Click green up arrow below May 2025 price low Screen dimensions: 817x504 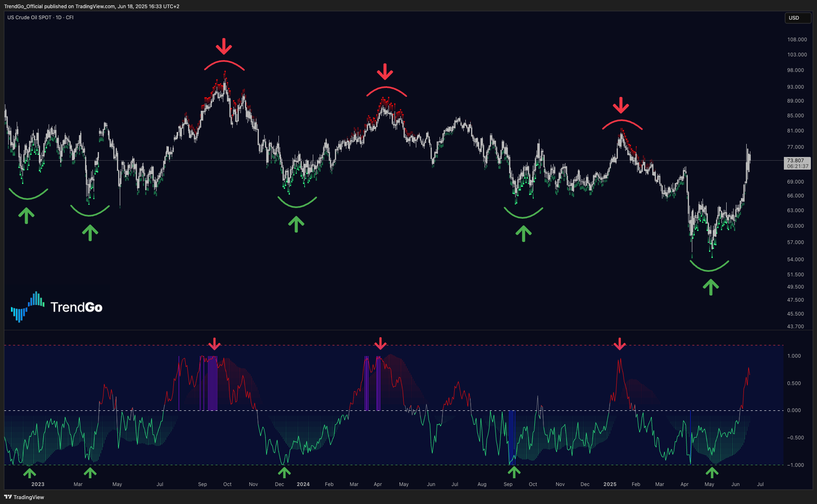point(711,287)
